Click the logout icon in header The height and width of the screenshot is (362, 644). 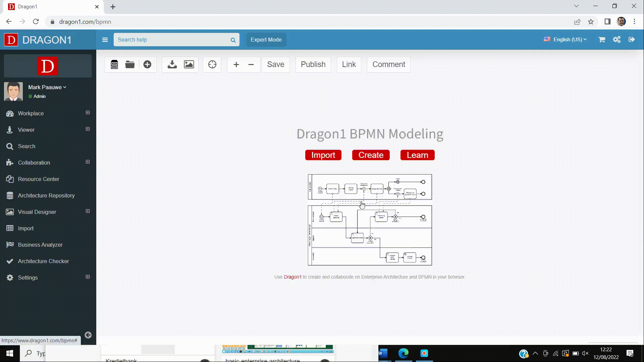point(632,40)
